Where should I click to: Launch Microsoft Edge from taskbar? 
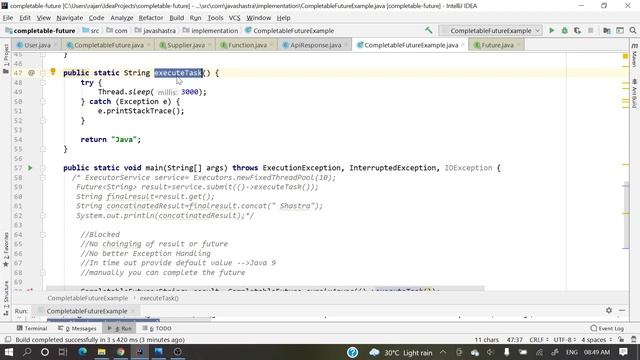[82, 352]
